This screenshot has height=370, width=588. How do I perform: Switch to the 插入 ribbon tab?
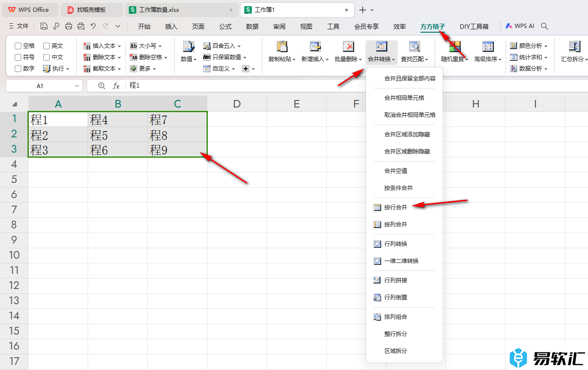tap(171, 27)
